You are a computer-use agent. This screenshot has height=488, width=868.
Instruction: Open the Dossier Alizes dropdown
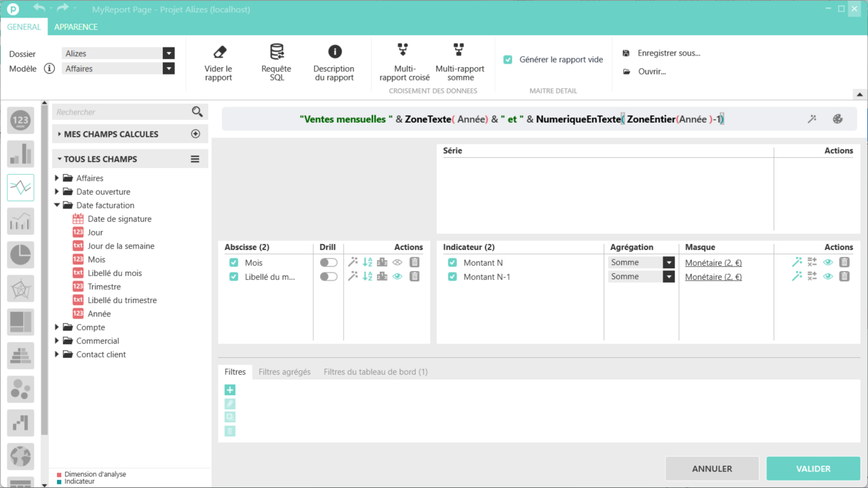[x=168, y=54]
